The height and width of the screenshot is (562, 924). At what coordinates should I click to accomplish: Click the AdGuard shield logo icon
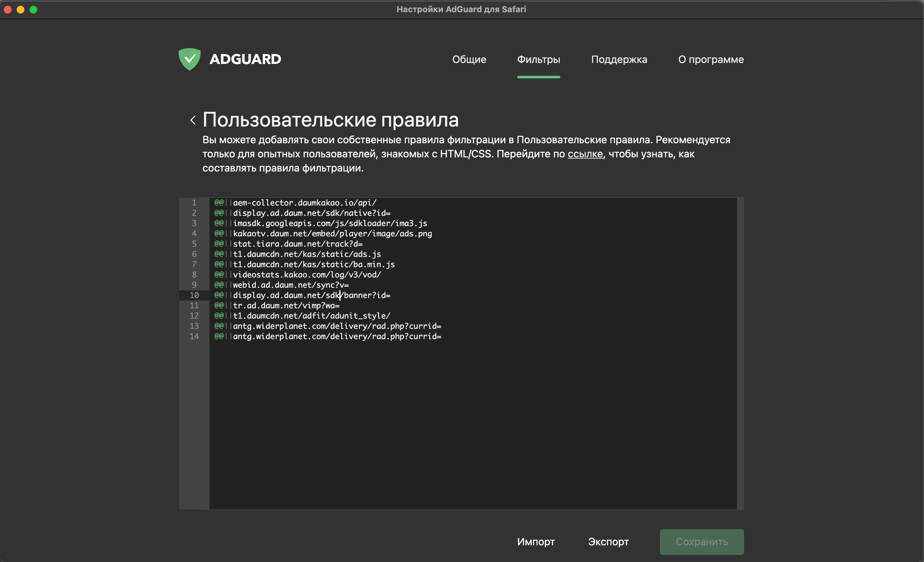[189, 59]
